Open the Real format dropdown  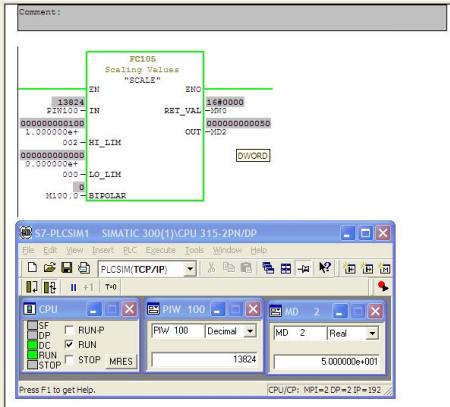372,333
